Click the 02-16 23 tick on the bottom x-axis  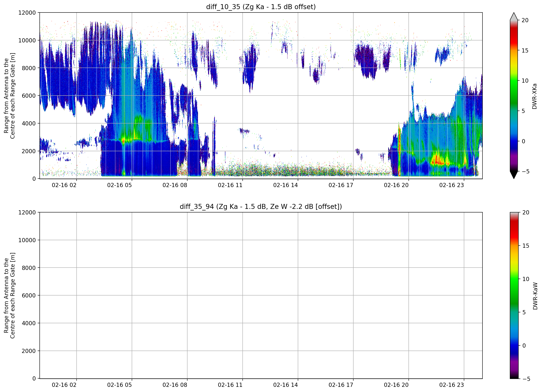click(x=451, y=385)
